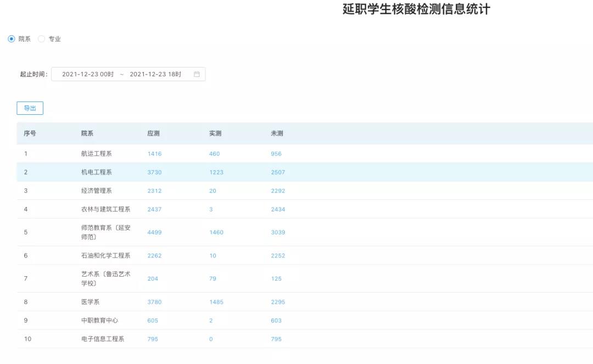Open 应测 value 2437 for 农林与建筑工程系
Image resolution: width=593 pixels, height=364 pixels.
[x=154, y=209]
